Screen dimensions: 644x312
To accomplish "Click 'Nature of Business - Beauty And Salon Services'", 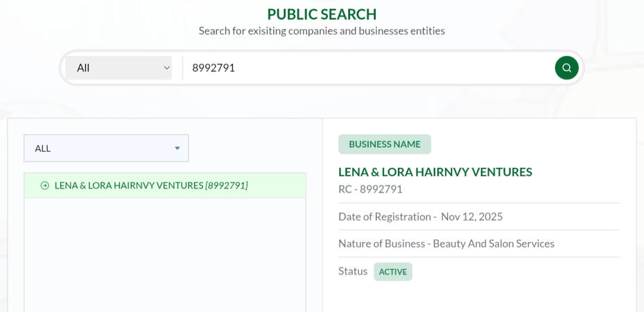I will [x=446, y=244].
